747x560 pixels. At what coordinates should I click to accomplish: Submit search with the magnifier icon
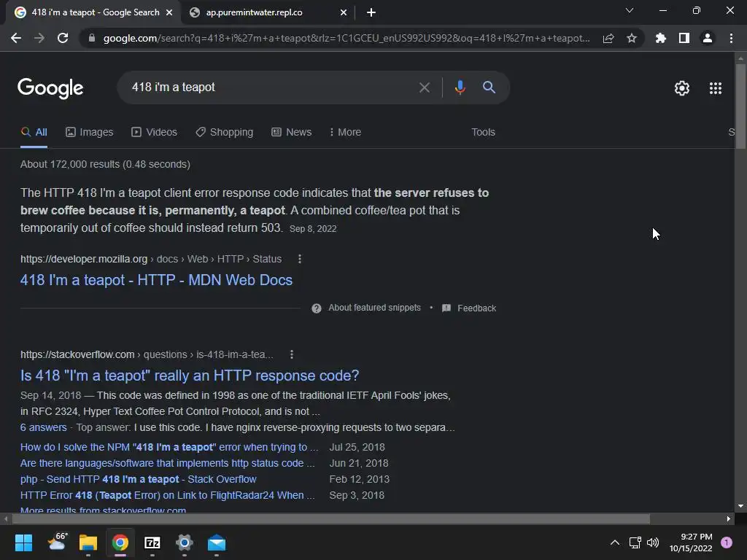(489, 87)
